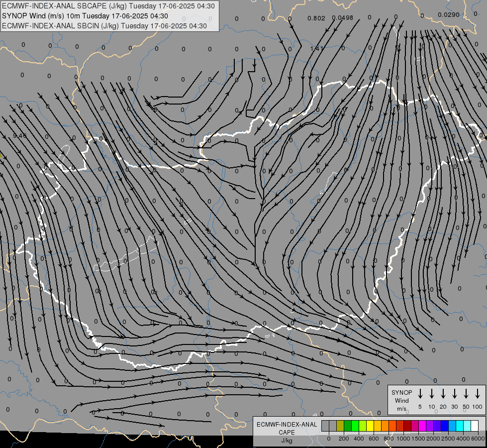Image resolution: width=487 pixels, height=448 pixels.
Task: Select the dark green CAPE legend swatch
Action: coord(348,426)
